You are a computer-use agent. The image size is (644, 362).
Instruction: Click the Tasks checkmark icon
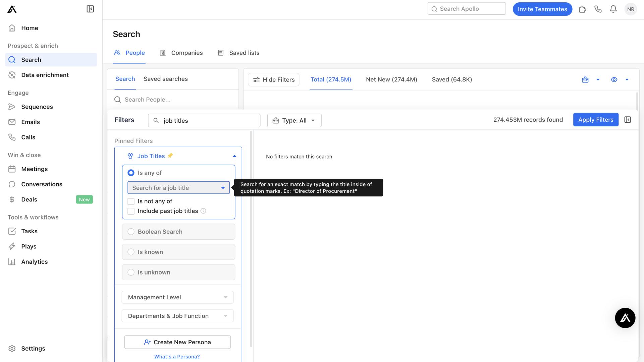tap(12, 231)
